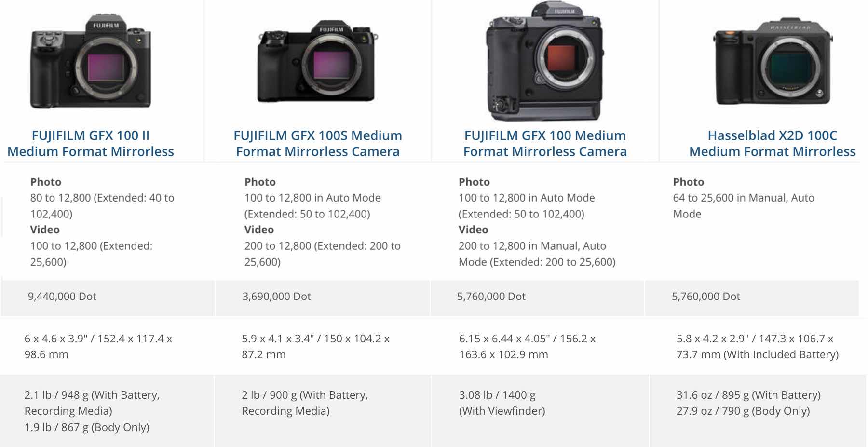The height and width of the screenshot is (447, 868).
Task: Click the GFX 100 II body-only weight text
Action: pos(87,427)
